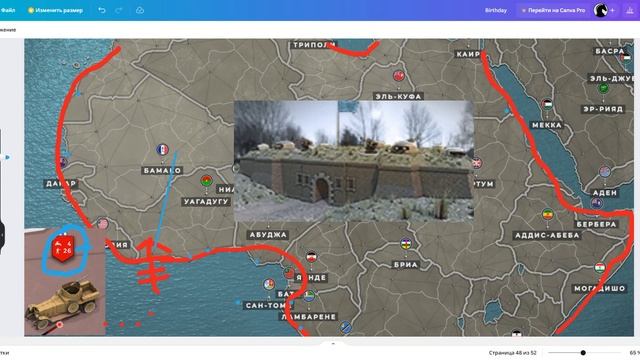
Task: Click the flag marker above МЕККА
Action: click(547, 104)
